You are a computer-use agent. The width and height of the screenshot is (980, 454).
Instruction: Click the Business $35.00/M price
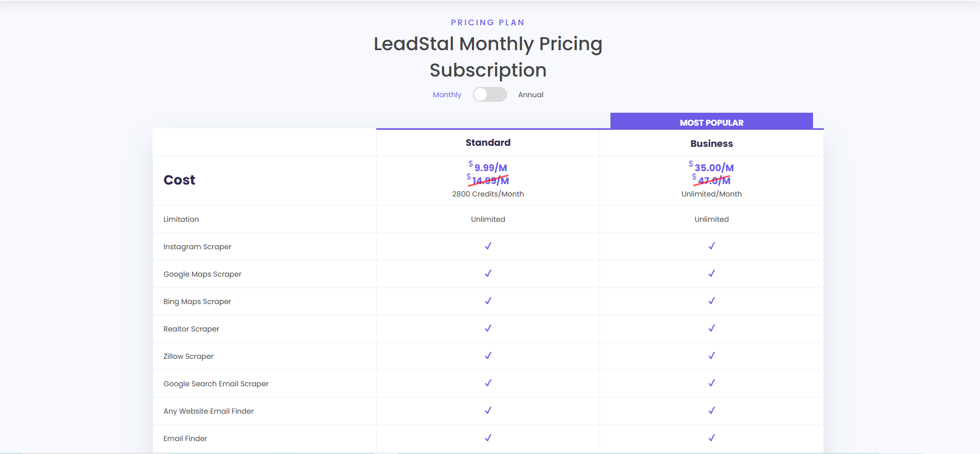point(713,168)
